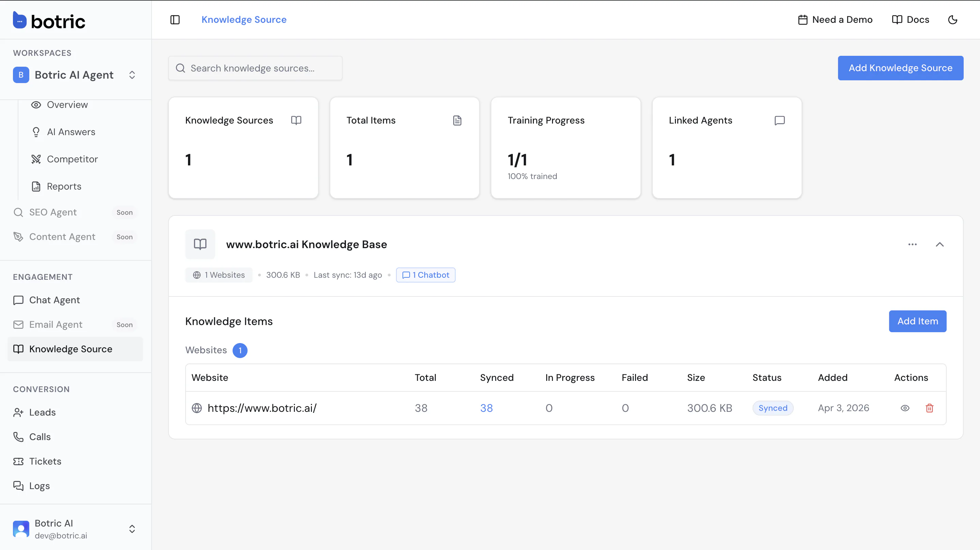
Task: Click the https://www.botric.ai/ website row link
Action: coord(262,408)
